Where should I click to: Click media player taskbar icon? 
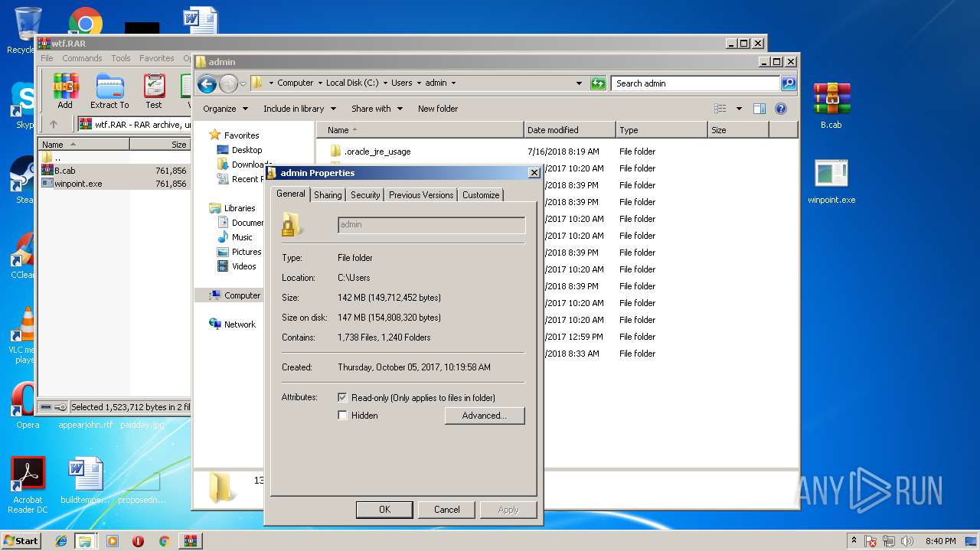(113, 541)
